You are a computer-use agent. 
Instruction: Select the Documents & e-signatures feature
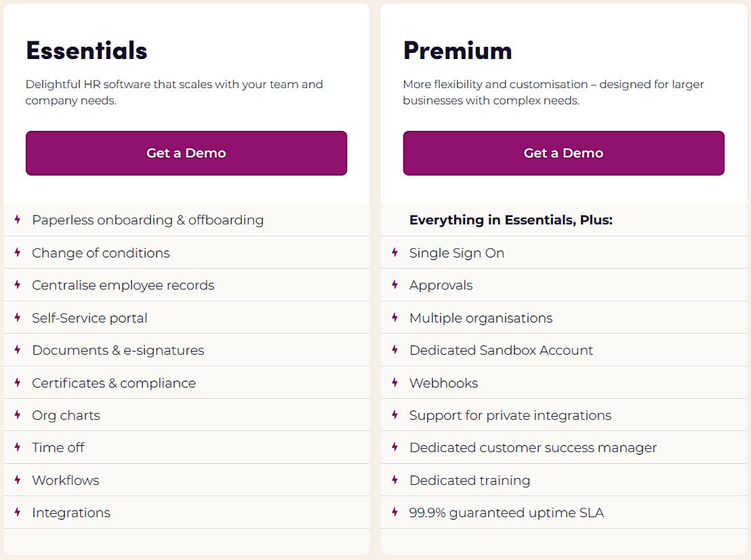118,351
